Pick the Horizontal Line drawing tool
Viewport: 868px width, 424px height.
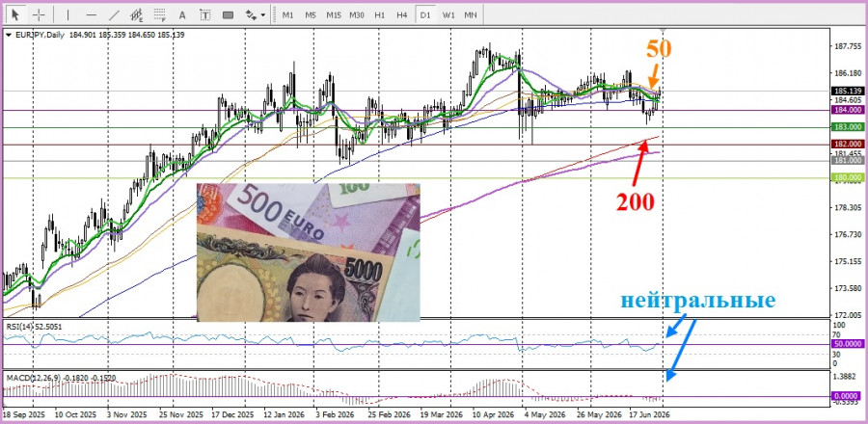92,14
